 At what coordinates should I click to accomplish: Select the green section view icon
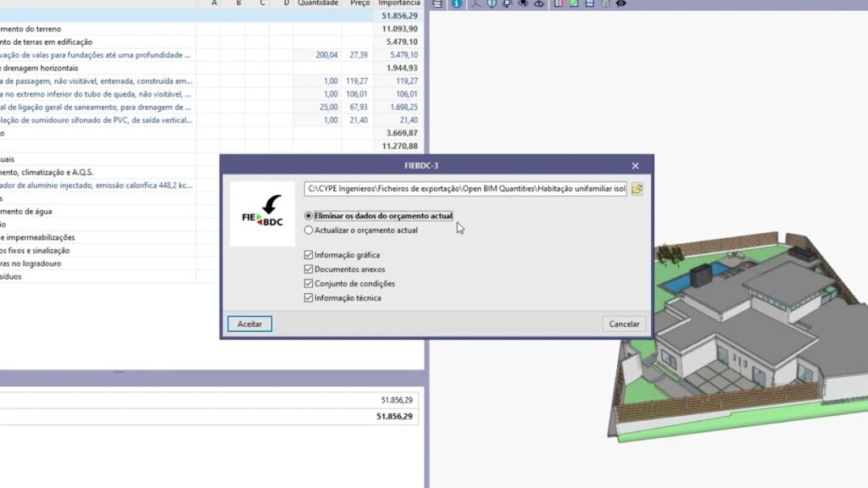(x=574, y=4)
